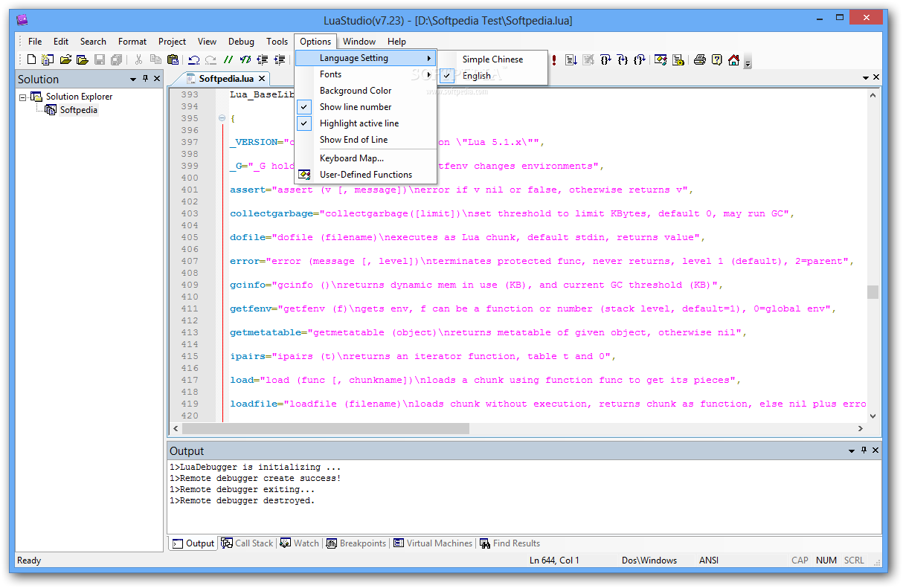Select English language option
Viewport: 903px width, 588px height.
(493, 76)
